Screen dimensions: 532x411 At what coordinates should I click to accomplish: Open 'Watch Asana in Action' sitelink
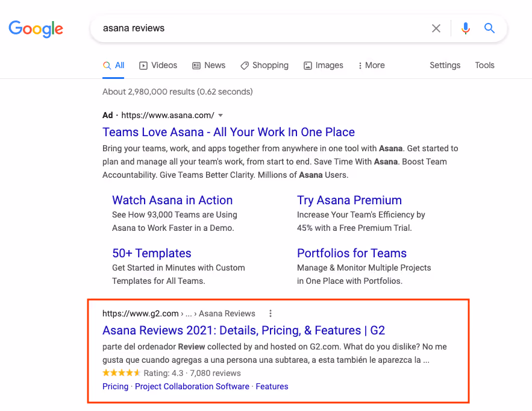tap(172, 200)
